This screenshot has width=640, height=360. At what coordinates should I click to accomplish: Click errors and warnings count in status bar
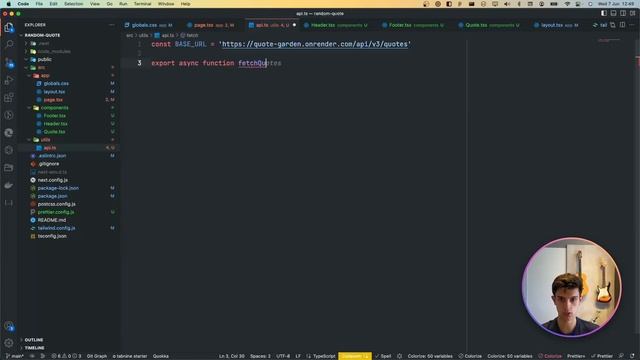tap(67, 356)
